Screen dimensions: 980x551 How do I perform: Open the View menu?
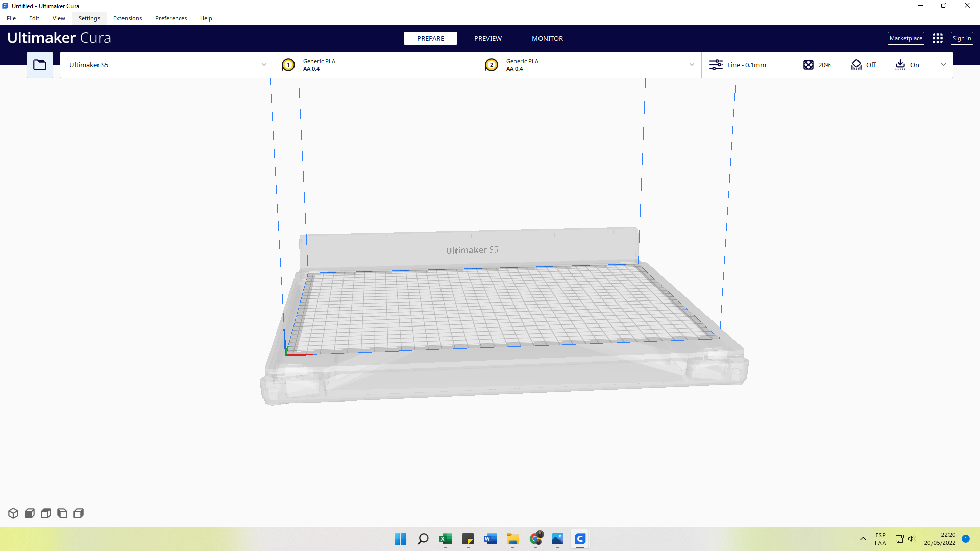[59, 18]
